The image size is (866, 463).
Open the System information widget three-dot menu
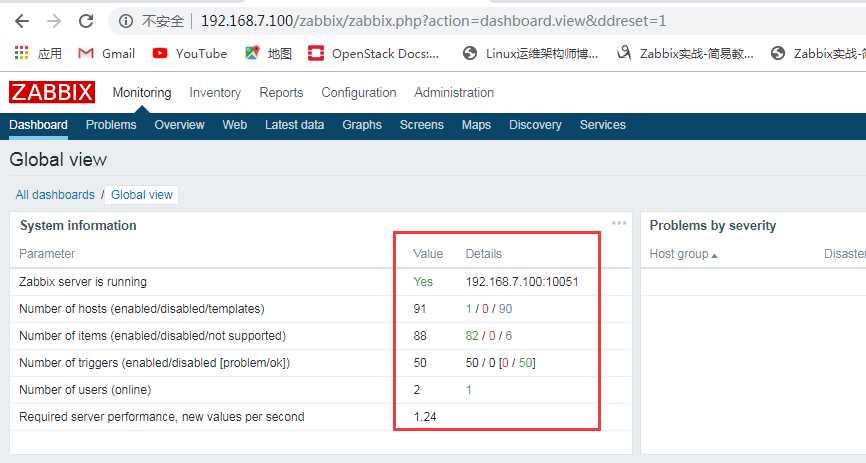[x=619, y=223]
